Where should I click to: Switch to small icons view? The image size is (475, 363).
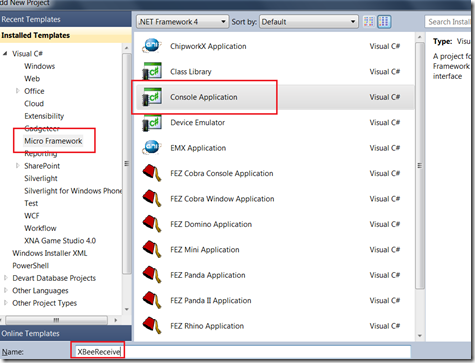pyautogui.click(x=369, y=22)
